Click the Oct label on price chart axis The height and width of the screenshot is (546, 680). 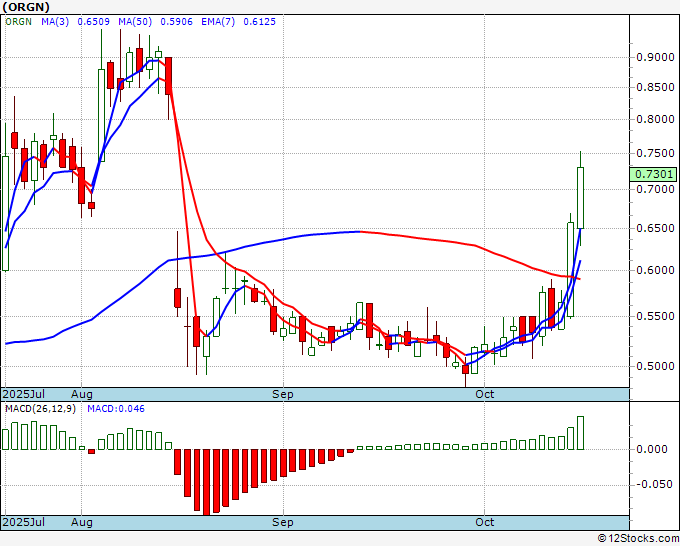(484, 394)
